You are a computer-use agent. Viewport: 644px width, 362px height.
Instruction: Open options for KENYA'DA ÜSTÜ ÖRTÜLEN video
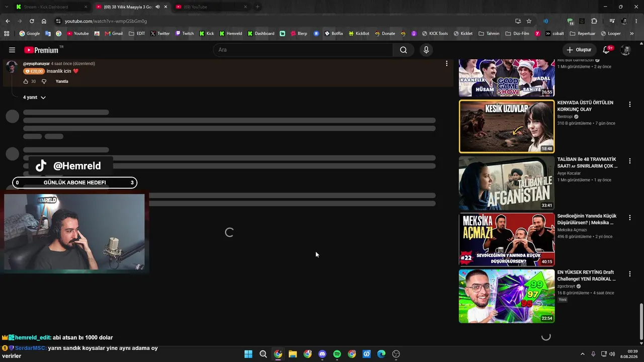tap(629, 105)
